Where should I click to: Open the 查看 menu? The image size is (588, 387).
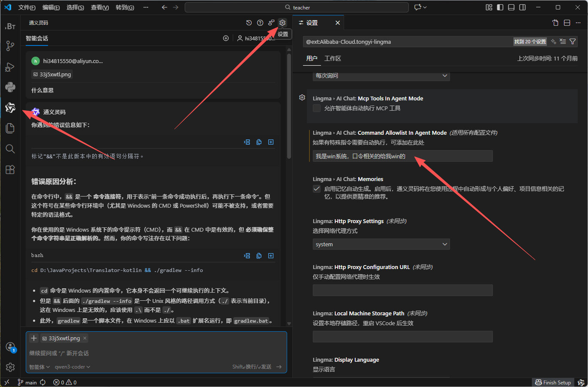[100, 7]
